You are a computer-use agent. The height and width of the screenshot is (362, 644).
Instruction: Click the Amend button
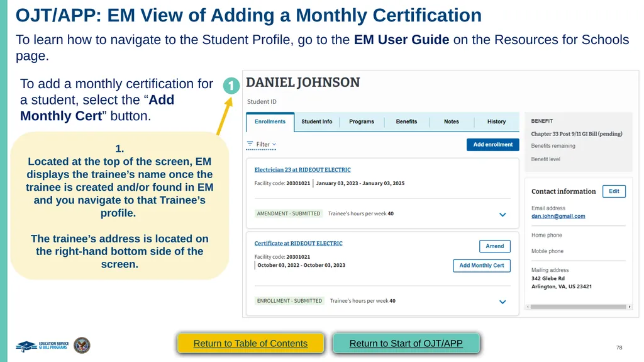pyautogui.click(x=495, y=246)
